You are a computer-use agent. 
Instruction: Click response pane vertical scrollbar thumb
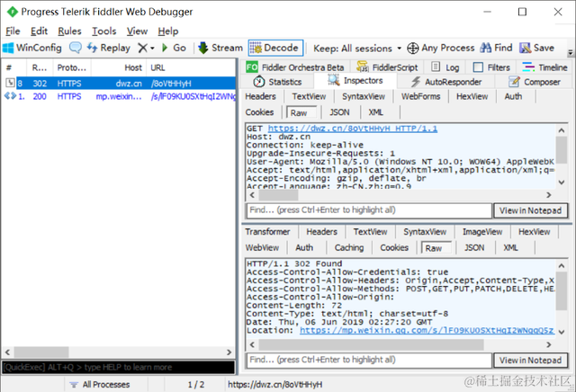tap(562, 292)
